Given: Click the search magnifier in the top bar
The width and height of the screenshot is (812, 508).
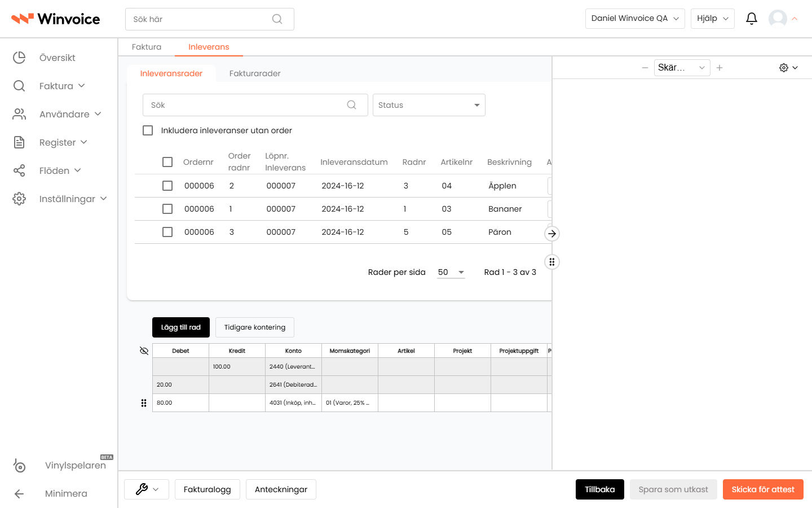Looking at the screenshot, I should [x=277, y=19].
